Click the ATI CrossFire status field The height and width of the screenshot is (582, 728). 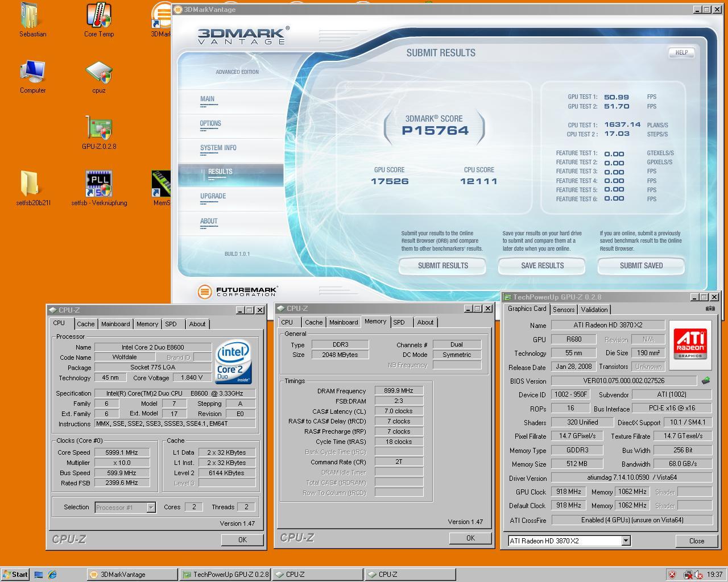(632, 520)
